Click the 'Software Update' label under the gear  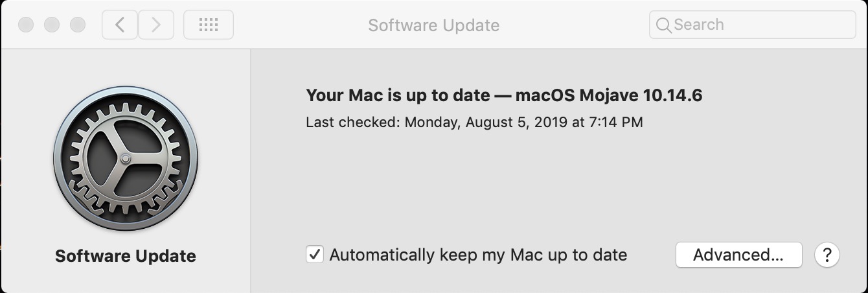tap(126, 256)
